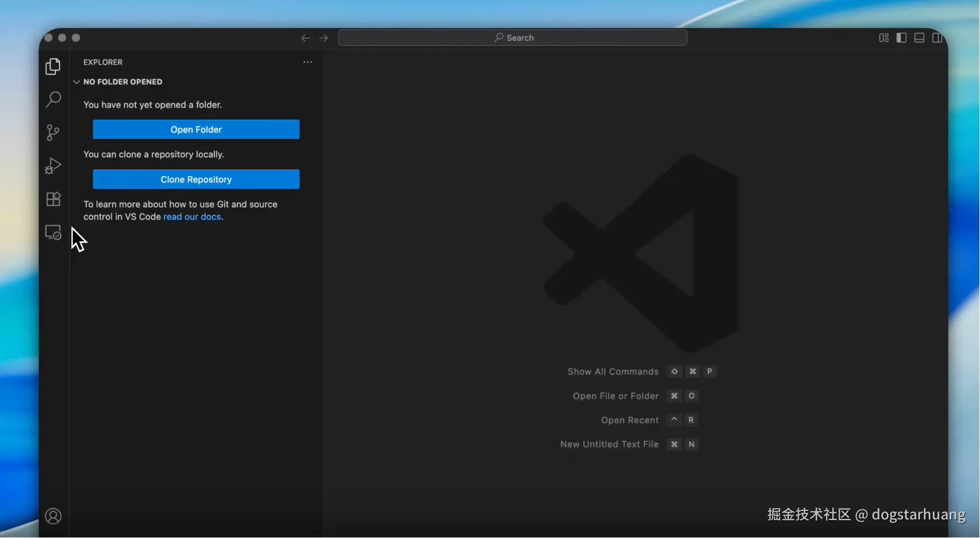Click 'You can clone a repository locally.'
The height and width of the screenshot is (538, 980).
coord(154,154)
